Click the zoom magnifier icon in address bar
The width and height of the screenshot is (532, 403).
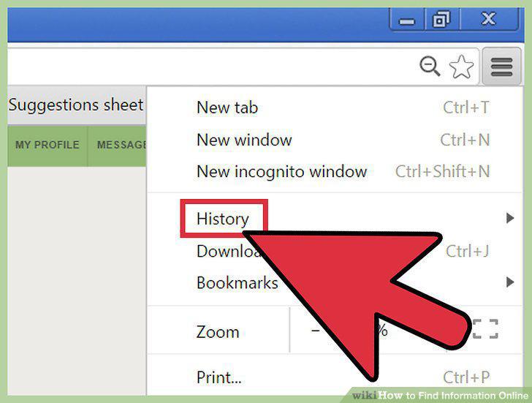point(430,66)
